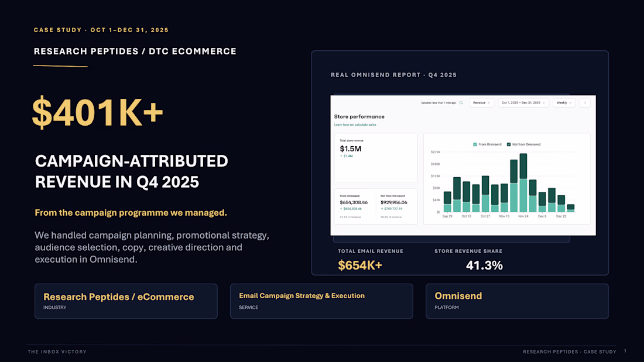The height and width of the screenshot is (362, 644).
Task: Click the 'Updated less than 1 min ago' text
Action: [439, 103]
